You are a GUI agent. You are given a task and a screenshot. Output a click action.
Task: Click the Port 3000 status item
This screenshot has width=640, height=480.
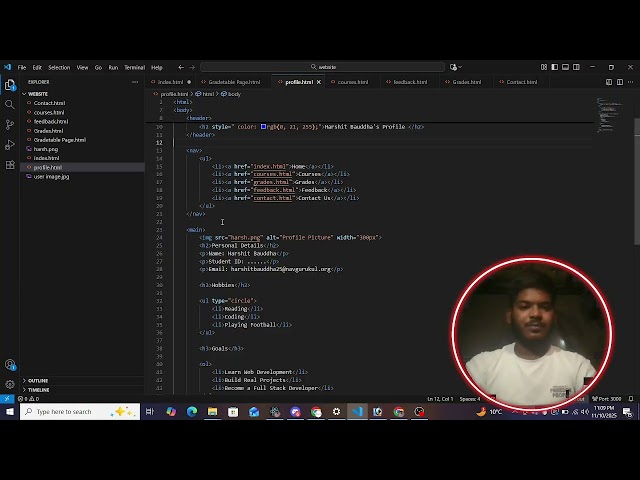click(607, 399)
